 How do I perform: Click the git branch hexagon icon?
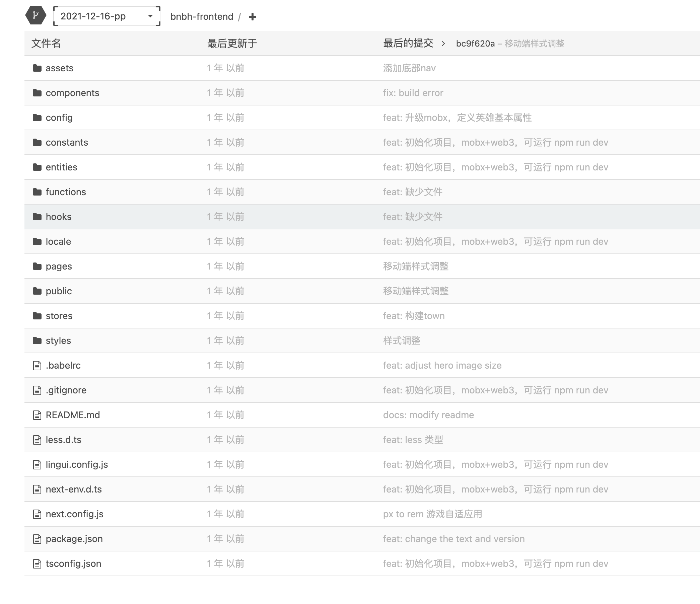click(36, 15)
